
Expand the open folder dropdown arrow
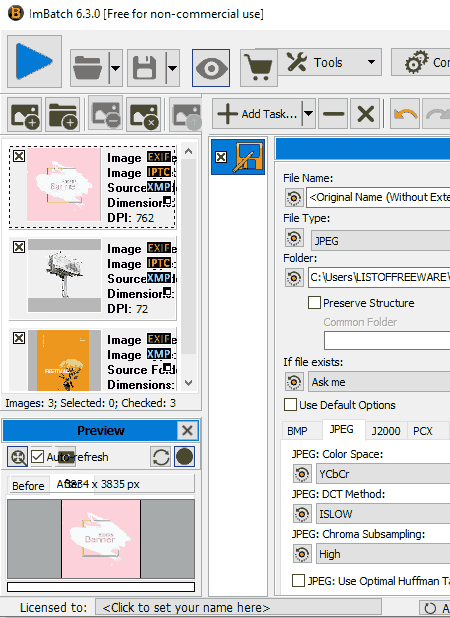tap(115, 68)
